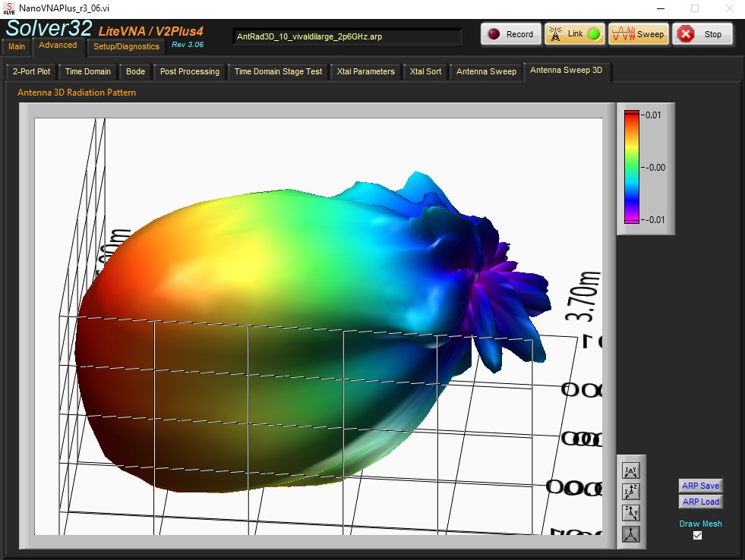Viewport: 745px width, 560px height.
Task: Open the Setup/Diagnostics tab
Action: tap(126, 46)
